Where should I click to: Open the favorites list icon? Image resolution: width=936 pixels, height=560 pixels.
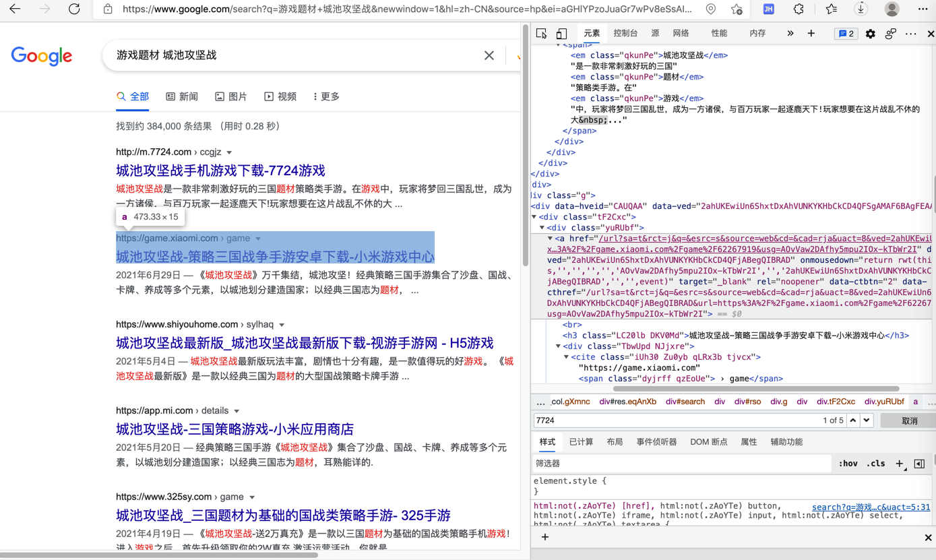point(832,9)
